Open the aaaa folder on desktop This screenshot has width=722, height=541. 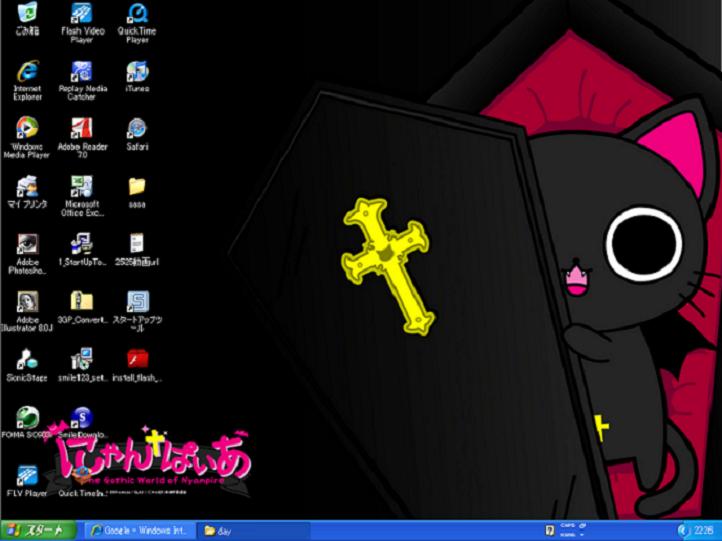[137, 192]
